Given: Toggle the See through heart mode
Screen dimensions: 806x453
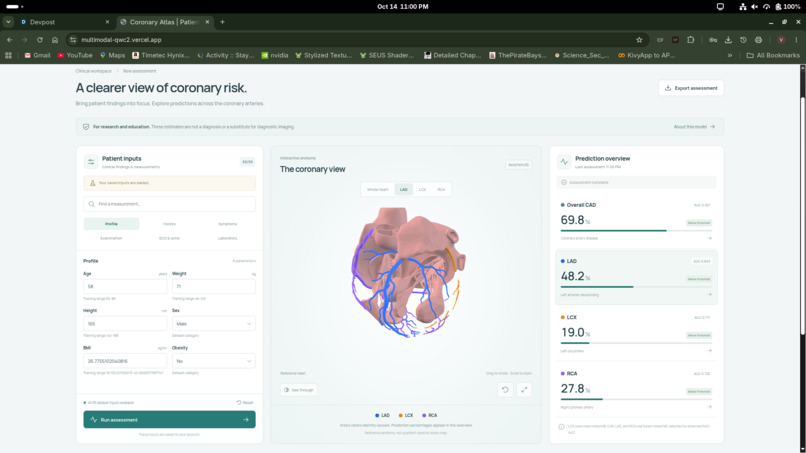Looking at the screenshot, I should pyautogui.click(x=299, y=390).
